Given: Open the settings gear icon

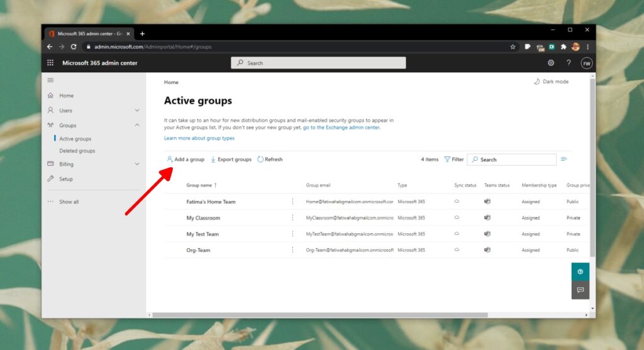Looking at the screenshot, I should click(x=551, y=63).
